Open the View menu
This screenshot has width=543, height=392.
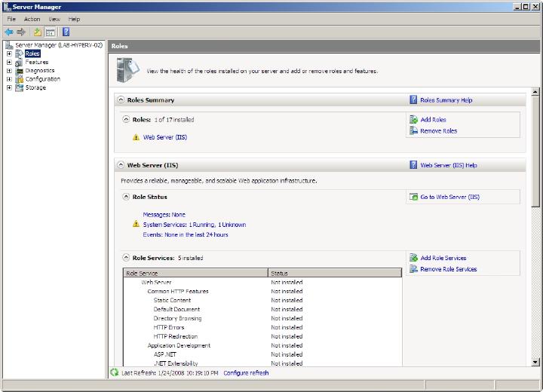tap(54, 19)
